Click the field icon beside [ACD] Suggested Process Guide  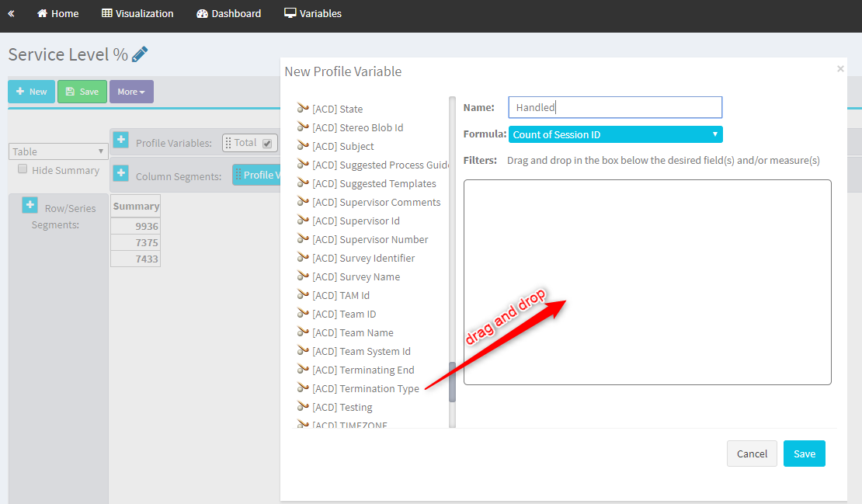(303, 165)
